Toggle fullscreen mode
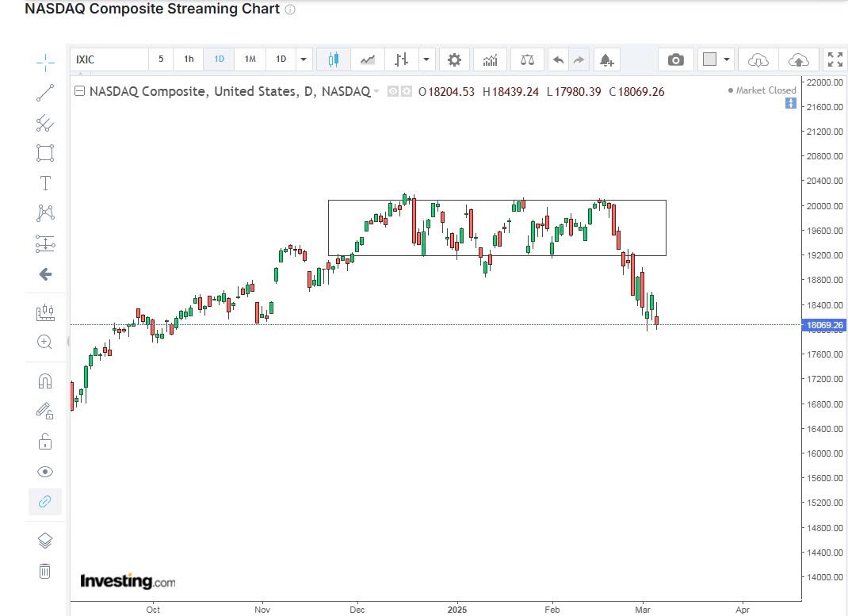The width and height of the screenshot is (848, 616). coord(835,59)
